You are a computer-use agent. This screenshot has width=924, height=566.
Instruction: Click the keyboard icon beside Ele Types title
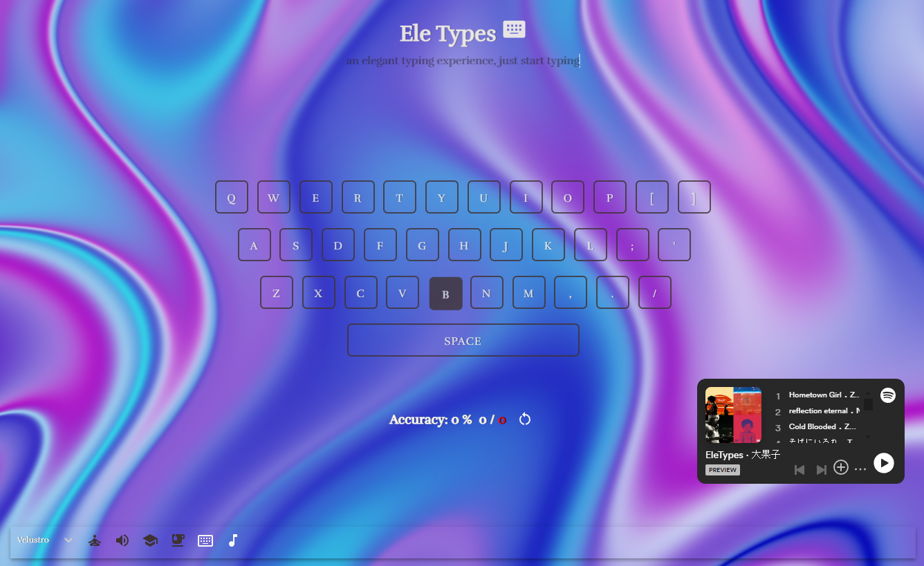point(514,29)
